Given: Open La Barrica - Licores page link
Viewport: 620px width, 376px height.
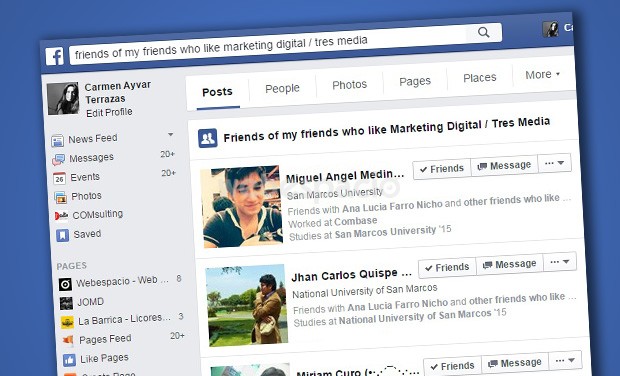Looking at the screenshot, I should (x=124, y=319).
